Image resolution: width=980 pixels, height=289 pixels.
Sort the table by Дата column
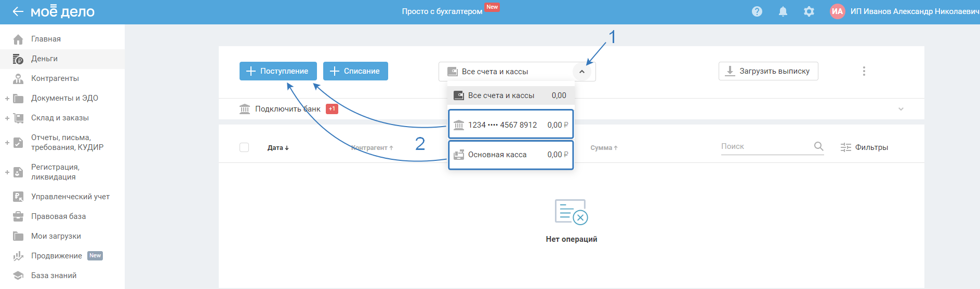tap(278, 148)
